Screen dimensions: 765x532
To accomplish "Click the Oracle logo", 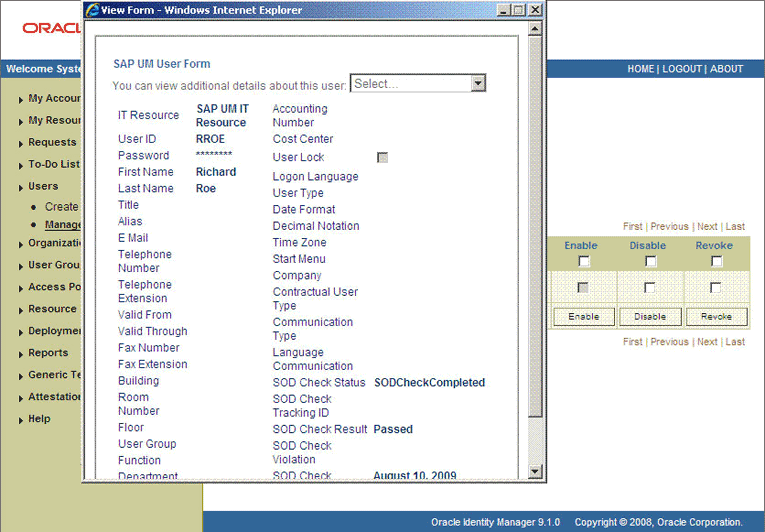I will [51, 28].
